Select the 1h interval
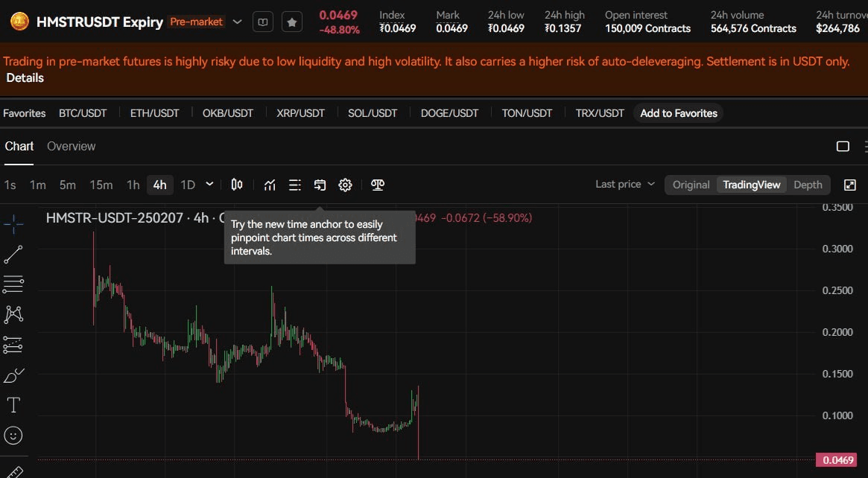This screenshot has width=868, height=478. (x=133, y=185)
